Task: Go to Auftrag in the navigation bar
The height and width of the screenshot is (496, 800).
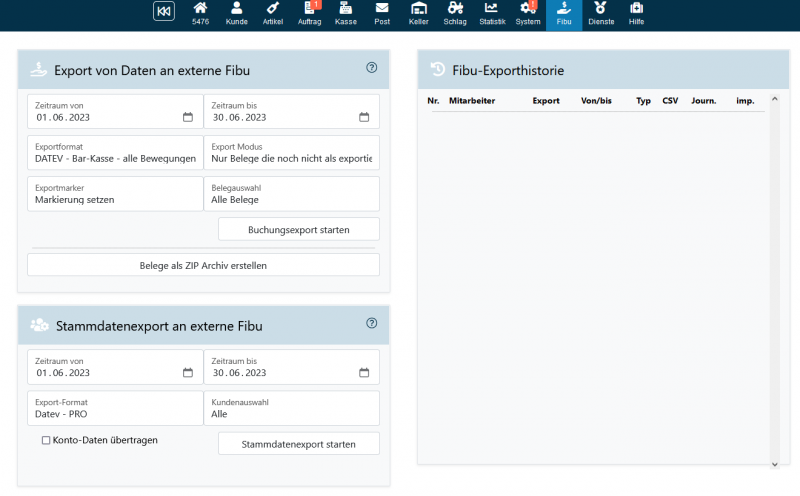Action: (309, 13)
